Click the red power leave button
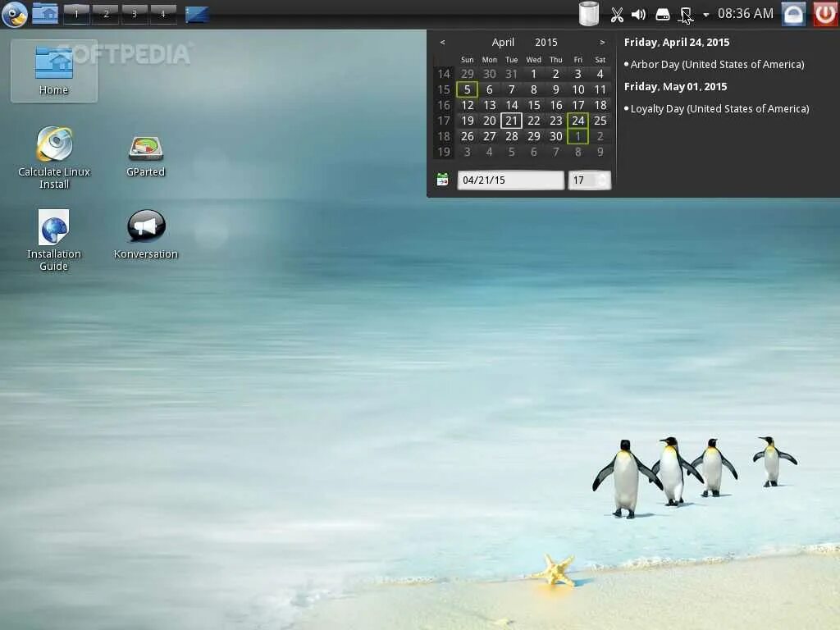The width and height of the screenshot is (840, 630). (x=825, y=14)
